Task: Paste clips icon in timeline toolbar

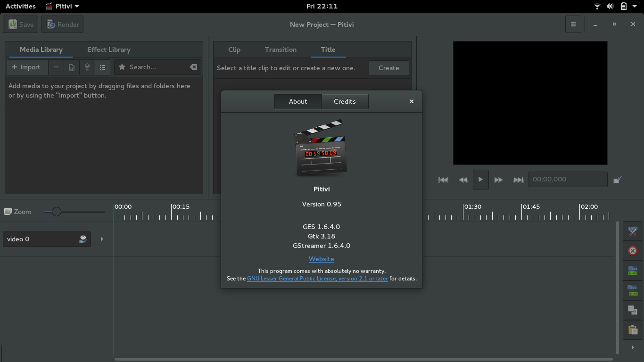Action: coord(633,329)
